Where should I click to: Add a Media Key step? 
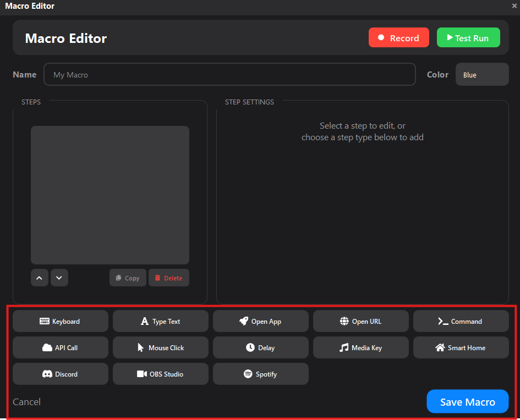(360, 347)
